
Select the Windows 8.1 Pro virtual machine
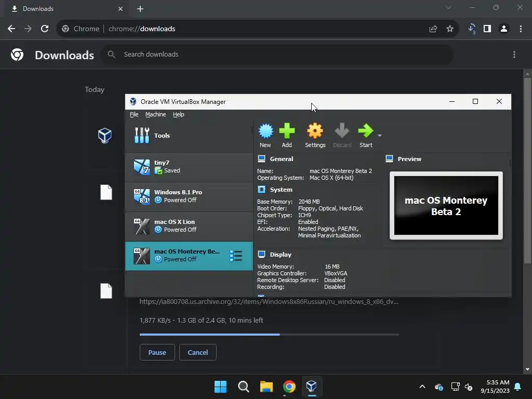click(x=189, y=196)
